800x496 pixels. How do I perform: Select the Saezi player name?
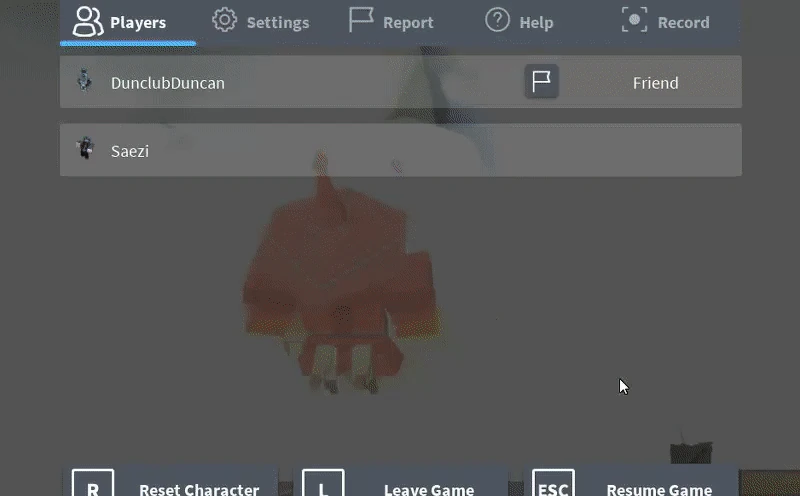[130, 152]
